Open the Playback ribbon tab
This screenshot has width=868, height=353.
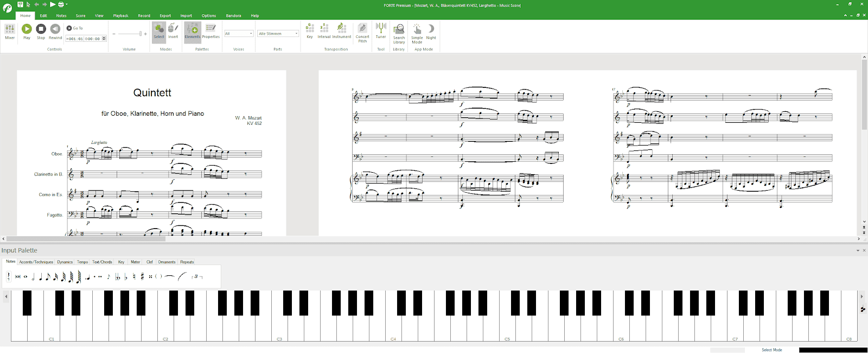[x=120, y=16]
